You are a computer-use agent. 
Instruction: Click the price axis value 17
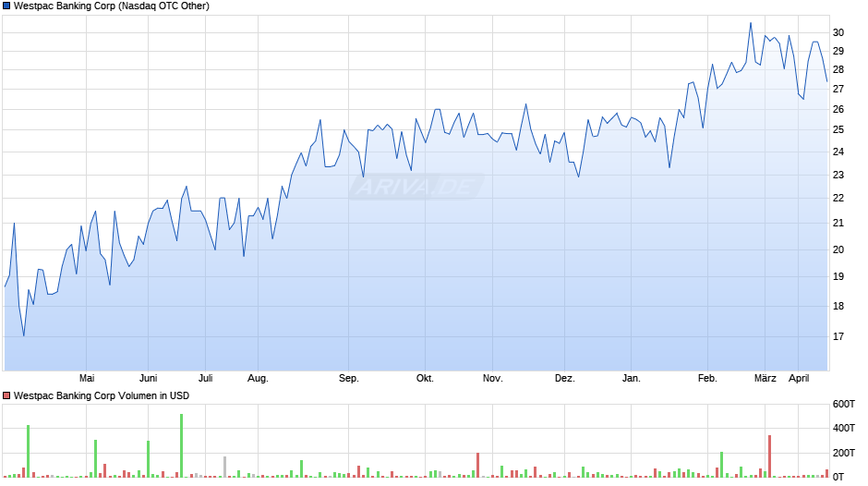tap(838, 336)
